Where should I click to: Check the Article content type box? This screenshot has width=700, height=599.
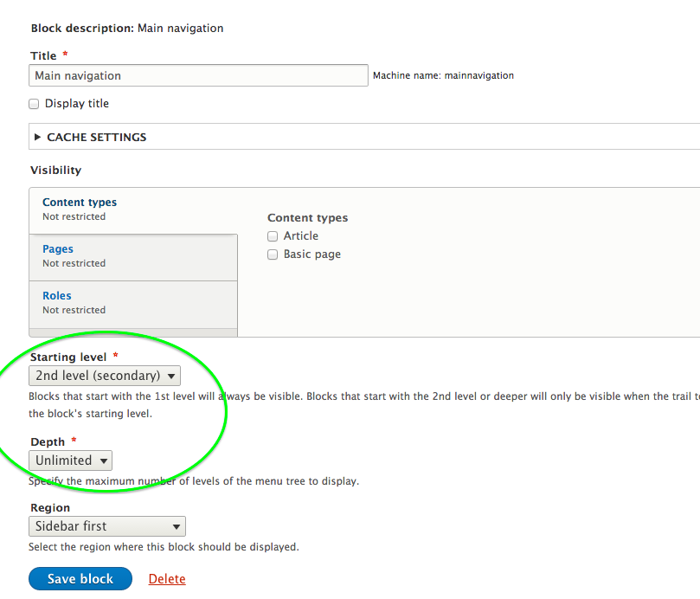point(273,236)
